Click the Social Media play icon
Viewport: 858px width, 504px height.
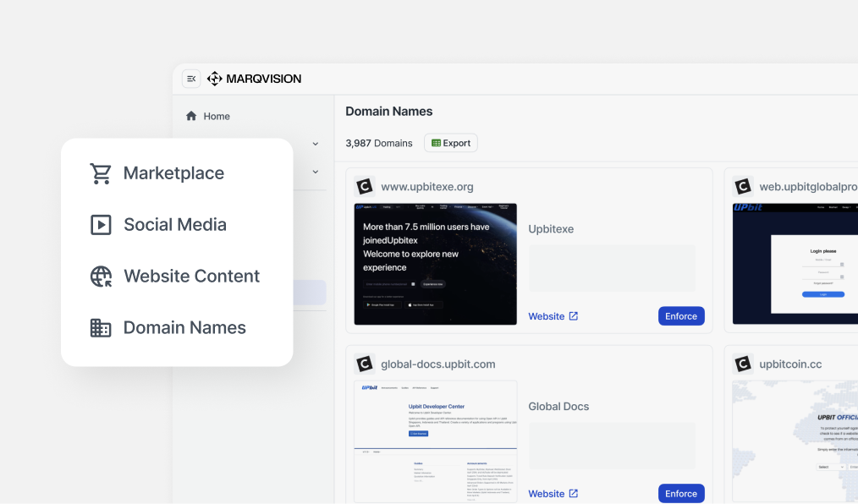(x=101, y=224)
